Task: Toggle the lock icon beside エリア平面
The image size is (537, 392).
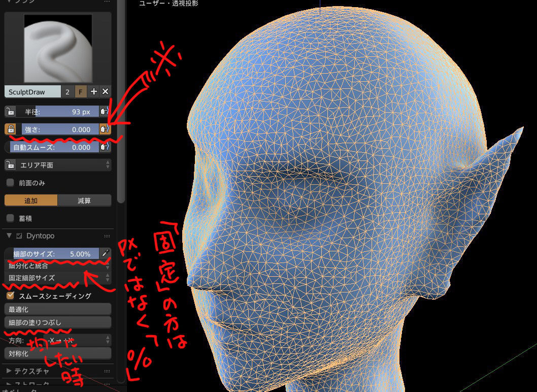Action: 10,165
